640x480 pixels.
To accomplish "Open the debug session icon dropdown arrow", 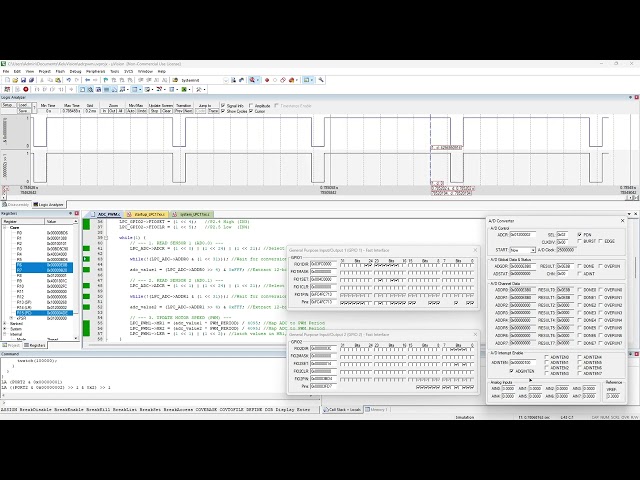I will [x=258, y=80].
